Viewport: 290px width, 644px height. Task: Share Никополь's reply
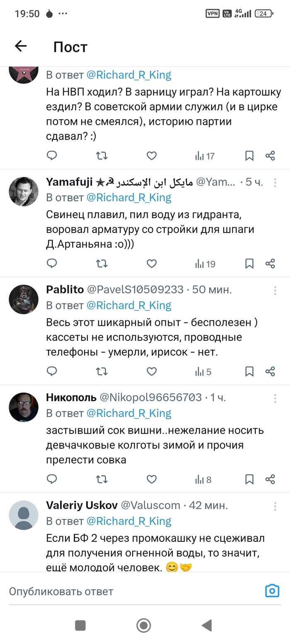click(270, 479)
